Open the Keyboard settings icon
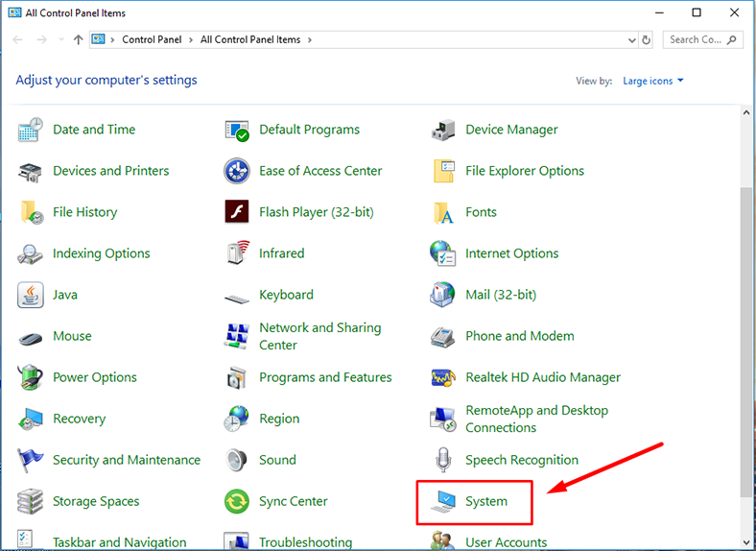Image resolution: width=756 pixels, height=551 pixels. coord(237,299)
